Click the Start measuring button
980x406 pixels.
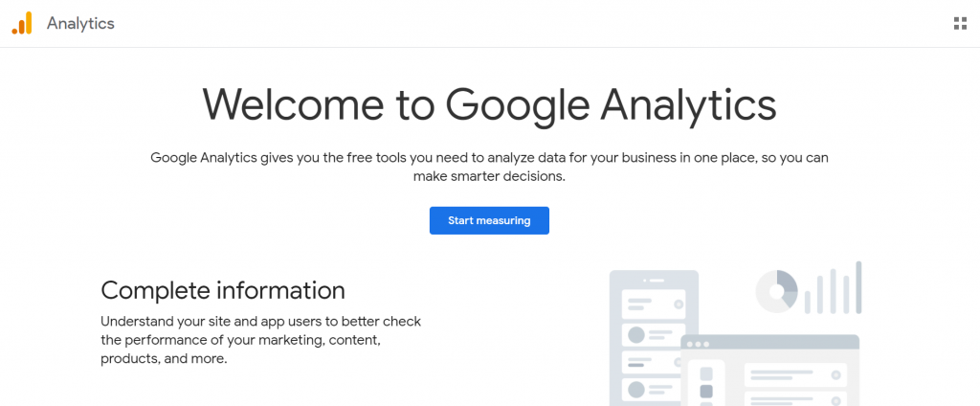[x=489, y=221]
